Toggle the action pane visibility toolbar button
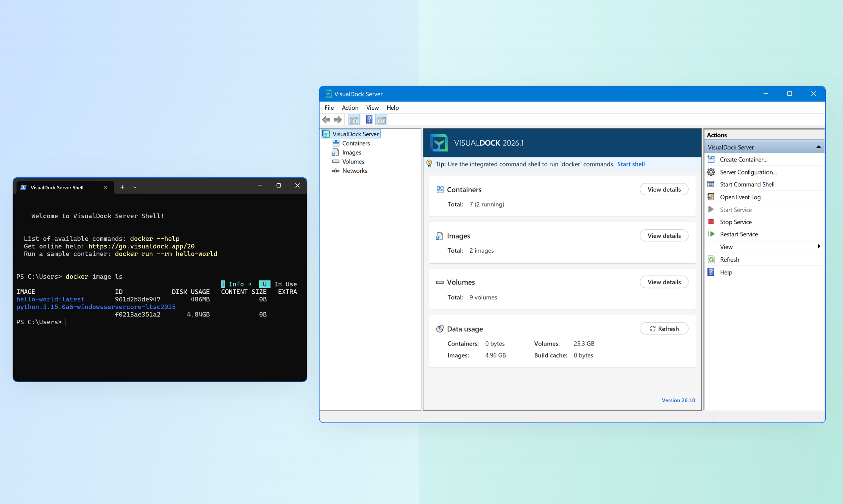Screen dimensions: 843x504 coord(381,119)
